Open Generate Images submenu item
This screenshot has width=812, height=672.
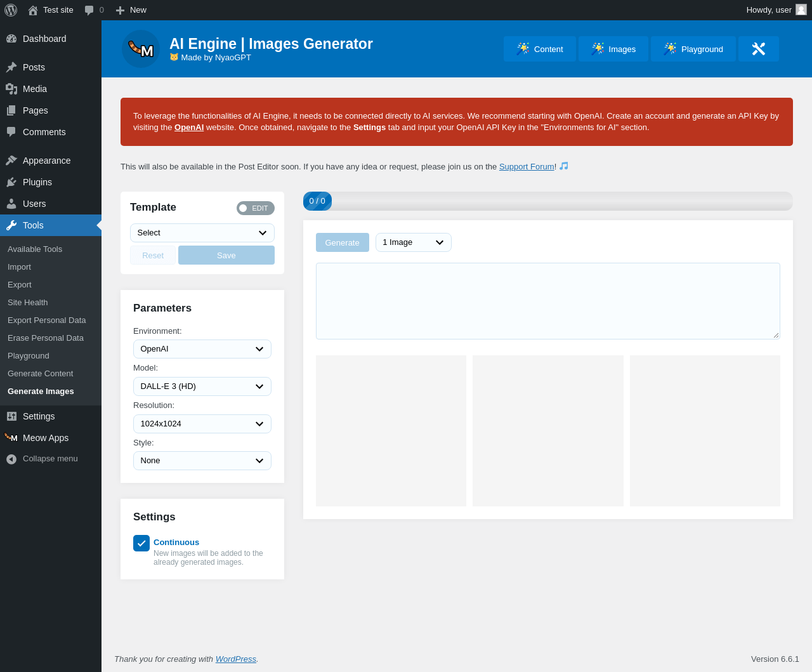click(x=41, y=392)
